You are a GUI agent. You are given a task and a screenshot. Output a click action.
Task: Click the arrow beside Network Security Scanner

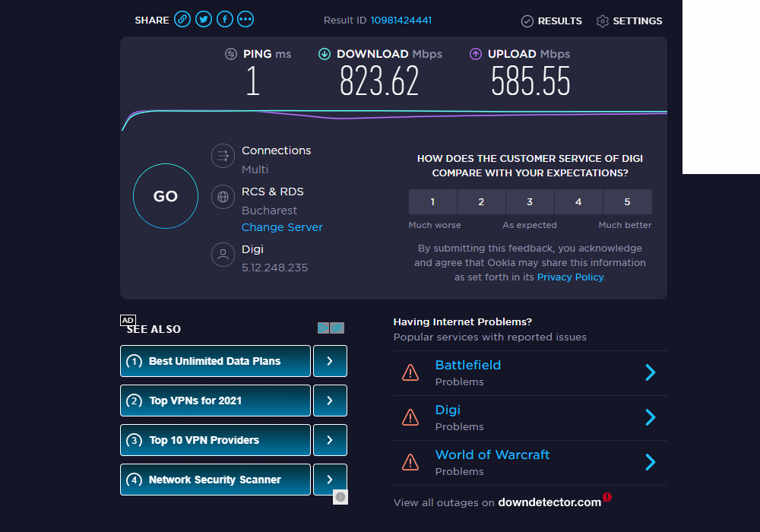[x=330, y=480]
